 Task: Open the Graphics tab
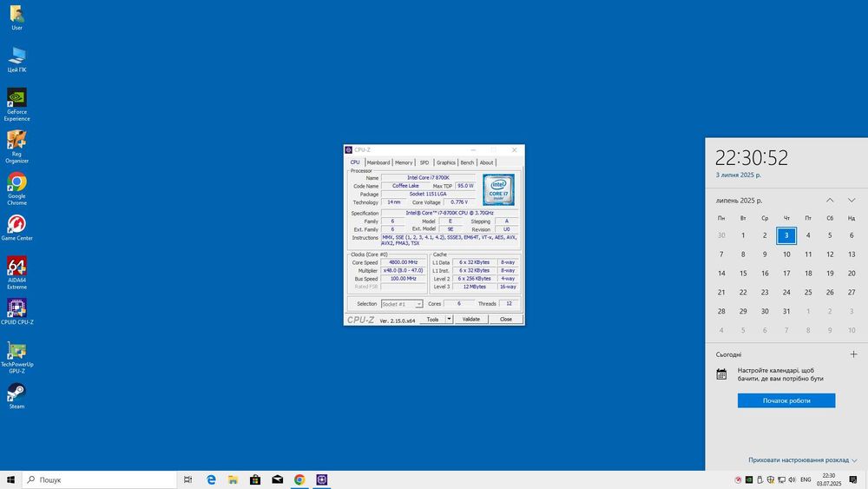pos(445,162)
